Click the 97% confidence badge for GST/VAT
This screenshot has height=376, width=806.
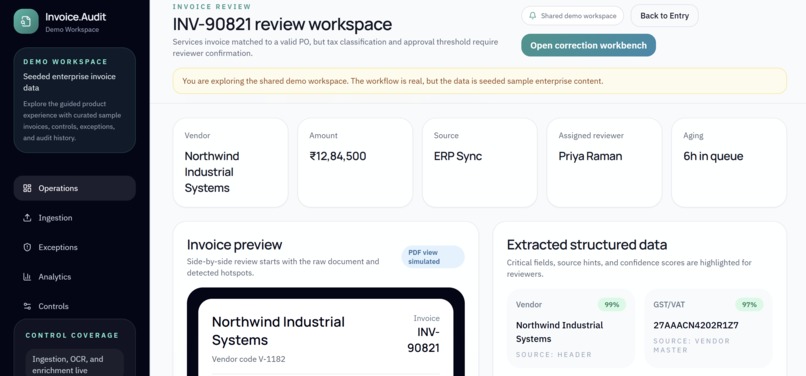click(x=749, y=305)
